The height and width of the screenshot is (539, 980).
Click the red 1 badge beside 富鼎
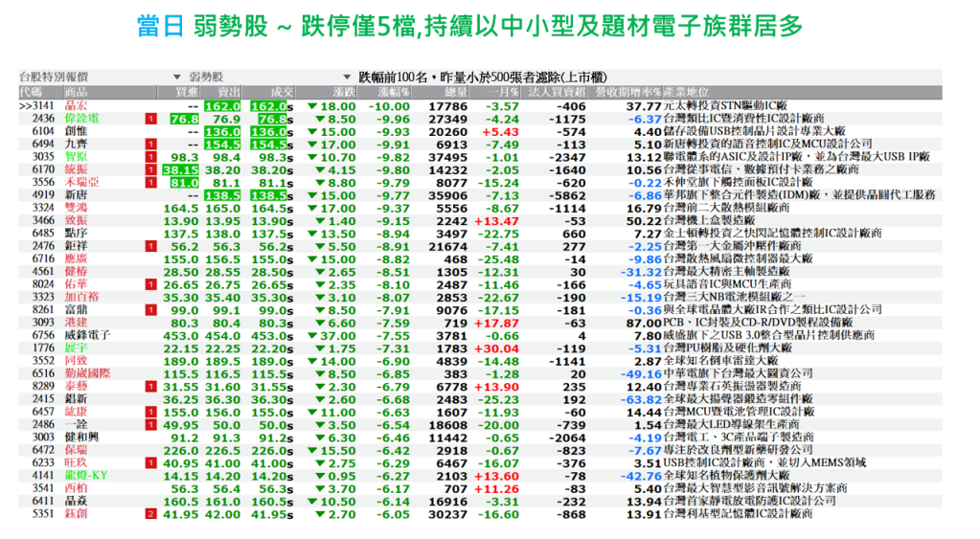coord(149,310)
